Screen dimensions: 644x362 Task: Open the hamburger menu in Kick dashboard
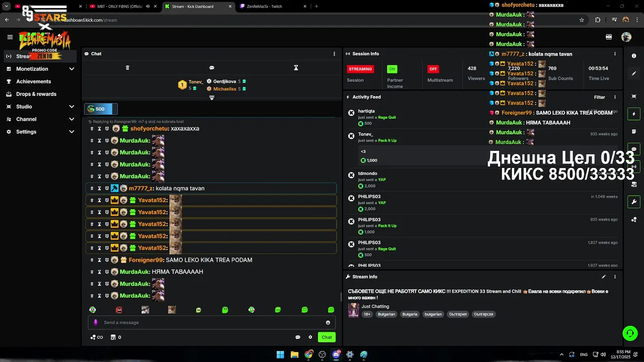(x=10, y=37)
